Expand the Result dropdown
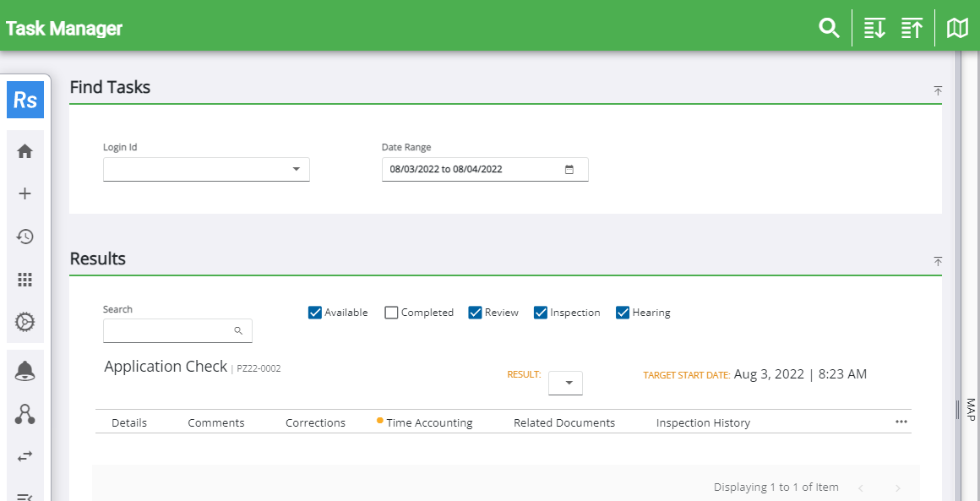The image size is (980, 501). [x=566, y=383]
